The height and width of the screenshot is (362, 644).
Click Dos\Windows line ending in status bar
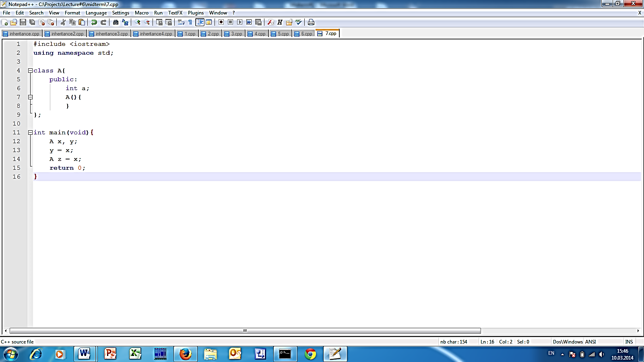point(568,341)
